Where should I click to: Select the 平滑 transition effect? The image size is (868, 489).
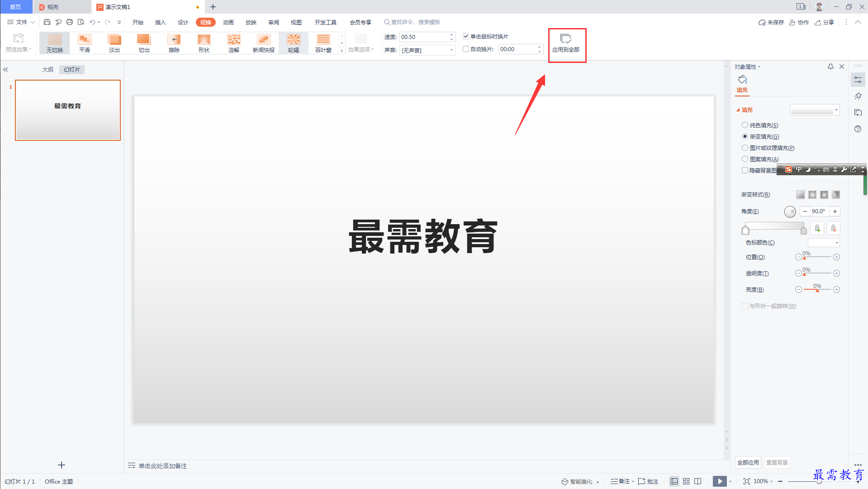coord(85,43)
